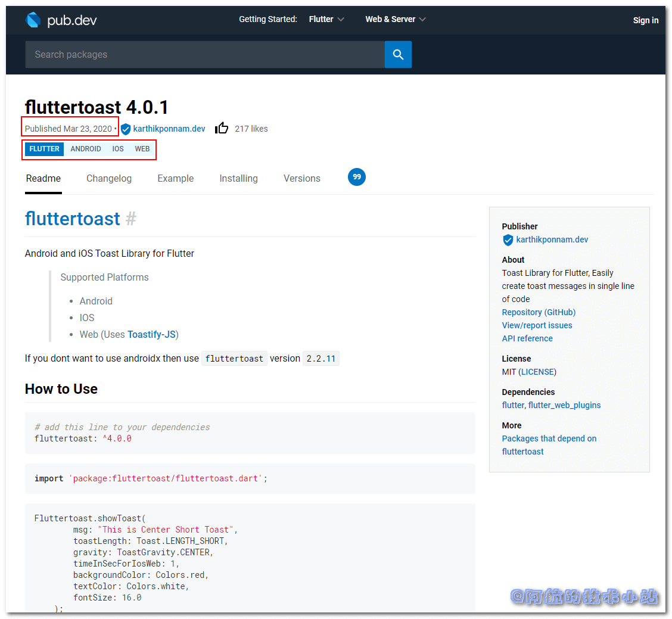Open Packages that depend on fluttertoast
The height and width of the screenshot is (619, 672).
pyautogui.click(x=549, y=445)
